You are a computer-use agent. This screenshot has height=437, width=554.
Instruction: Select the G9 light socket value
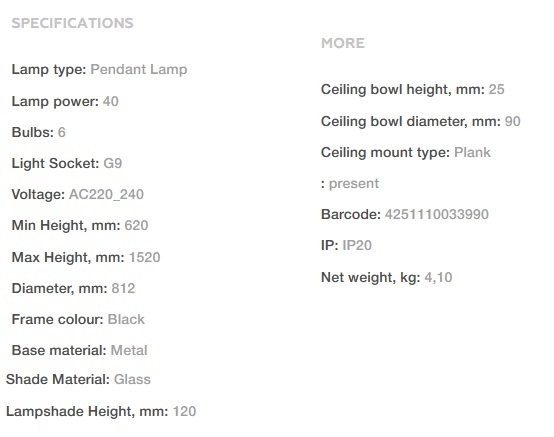click(113, 163)
